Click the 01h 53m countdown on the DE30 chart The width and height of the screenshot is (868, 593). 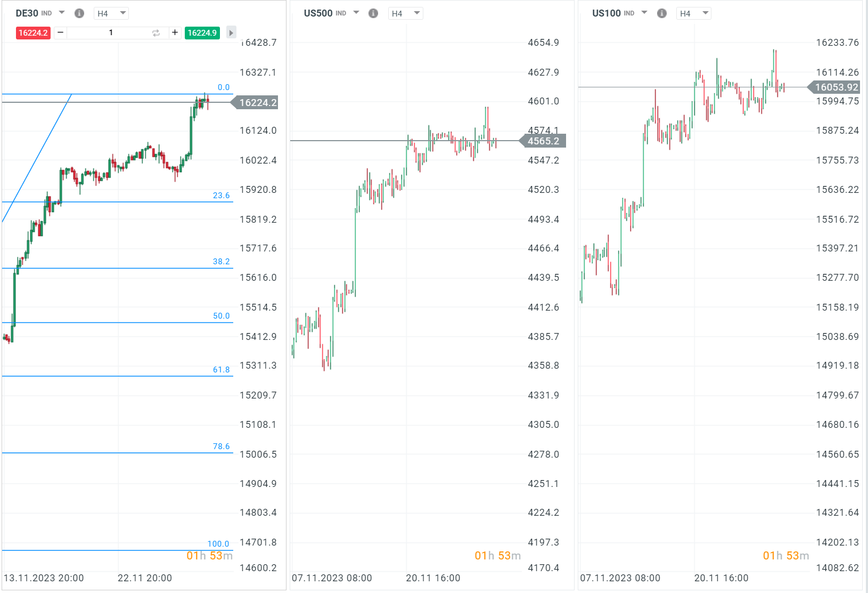click(209, 555)
